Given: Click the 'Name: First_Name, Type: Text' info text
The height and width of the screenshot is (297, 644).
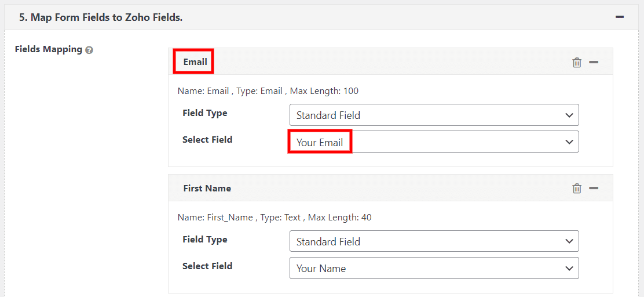Looking at the screenshot, I should pos(274,217).
